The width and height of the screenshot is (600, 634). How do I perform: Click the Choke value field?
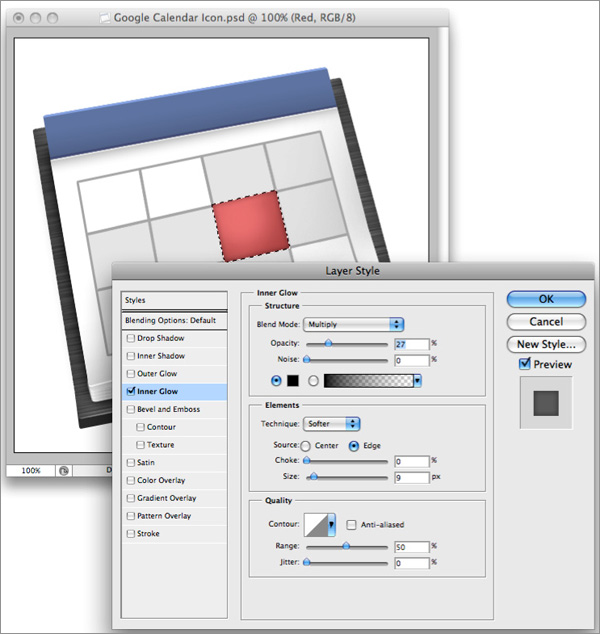(x=412, y=461)
